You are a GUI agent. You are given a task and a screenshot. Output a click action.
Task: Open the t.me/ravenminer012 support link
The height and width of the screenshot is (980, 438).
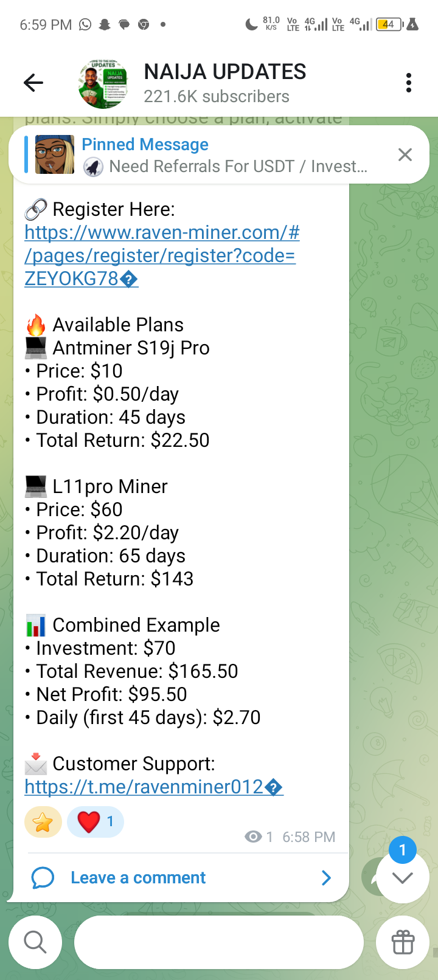tap(153, 787)
